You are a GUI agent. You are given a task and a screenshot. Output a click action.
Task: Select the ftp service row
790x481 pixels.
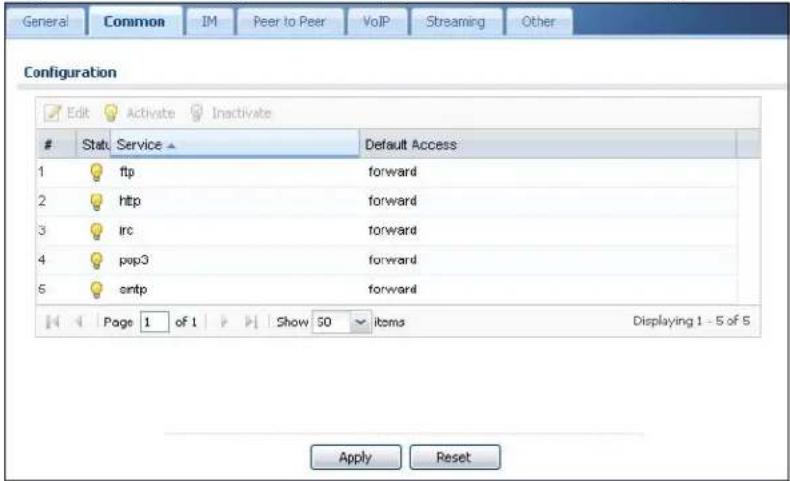click(x=387, y=172)
